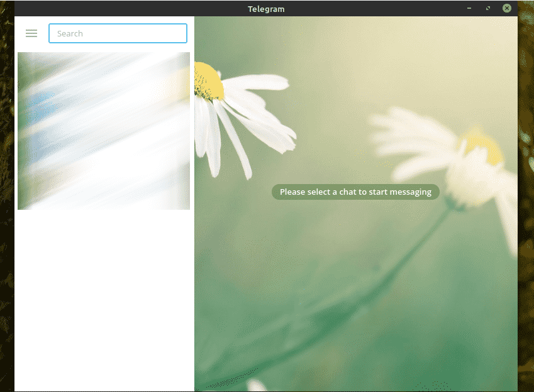Screen dimensions: 534x392
Task: Click the yellow center of the left daisy
Action: pyautogui.click(x=209, y=82)
